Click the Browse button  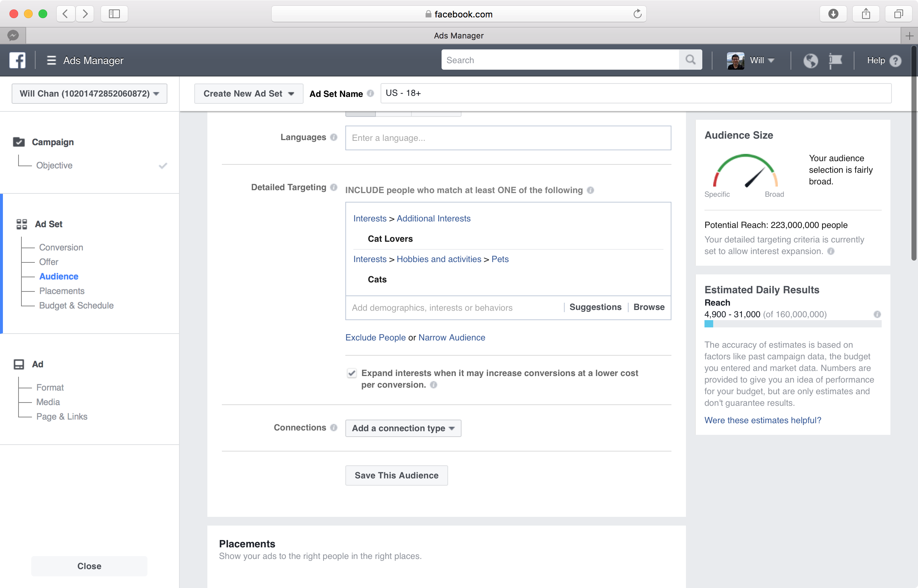click(x=649, y=307)
